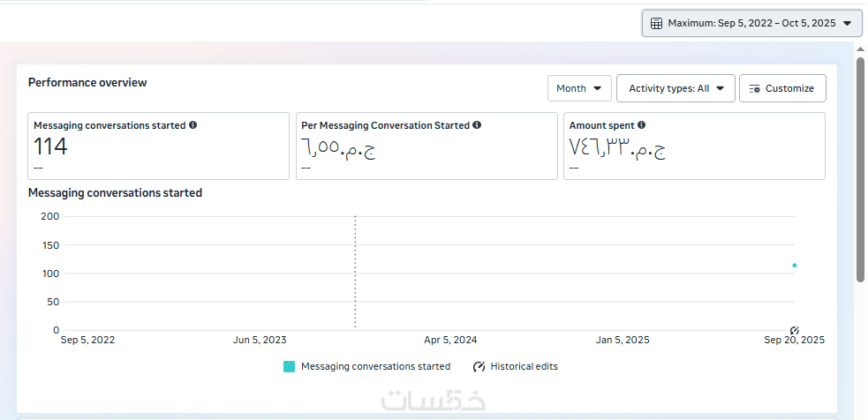Click the teal legend color swatch
The image size is (868, 420).
click(289, 366)
